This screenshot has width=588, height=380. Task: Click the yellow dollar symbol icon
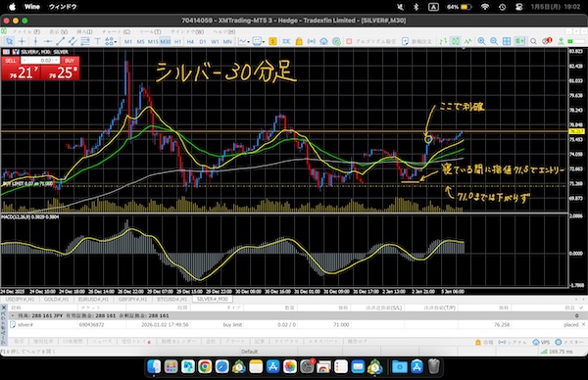click(x=273, y=41)
